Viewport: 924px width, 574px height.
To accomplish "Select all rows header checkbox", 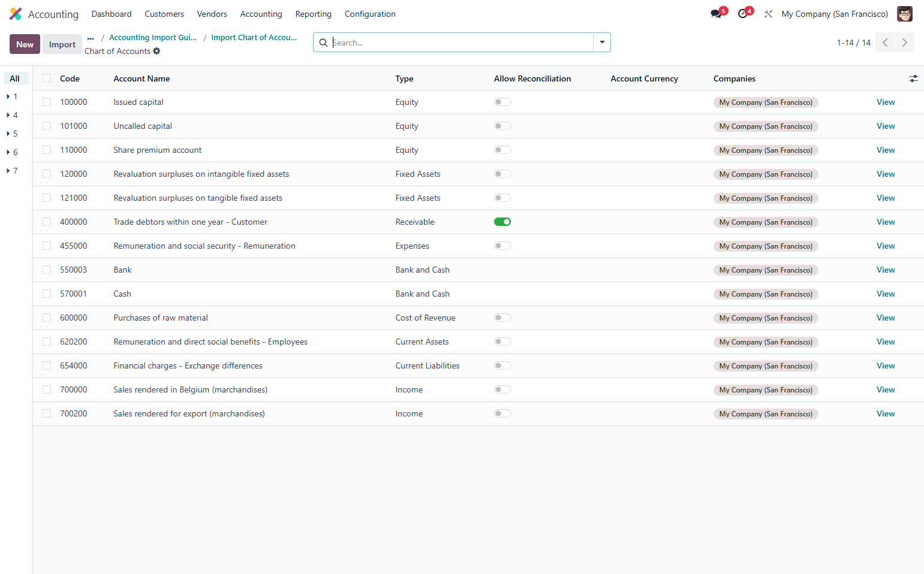I will pos(47,78).
